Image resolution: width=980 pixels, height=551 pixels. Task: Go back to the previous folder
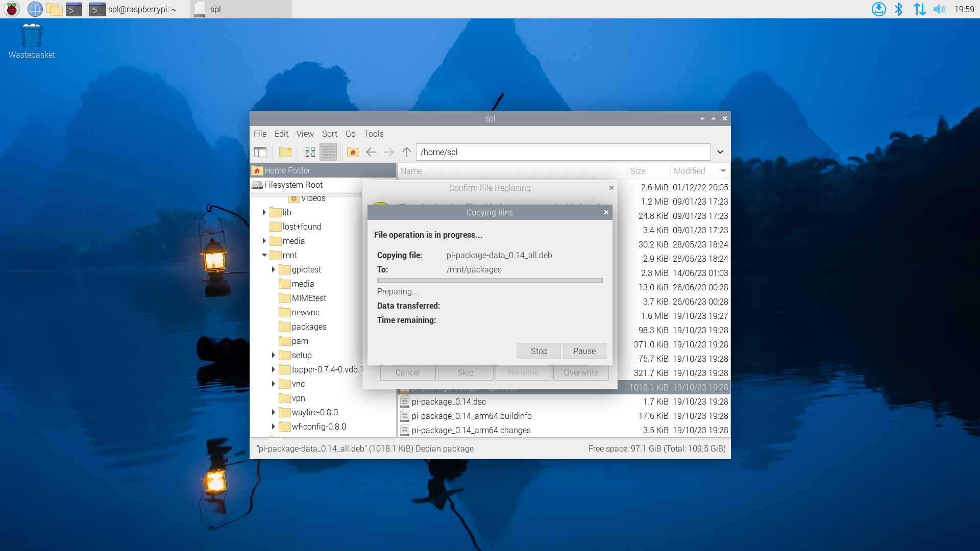pos(371,152)
